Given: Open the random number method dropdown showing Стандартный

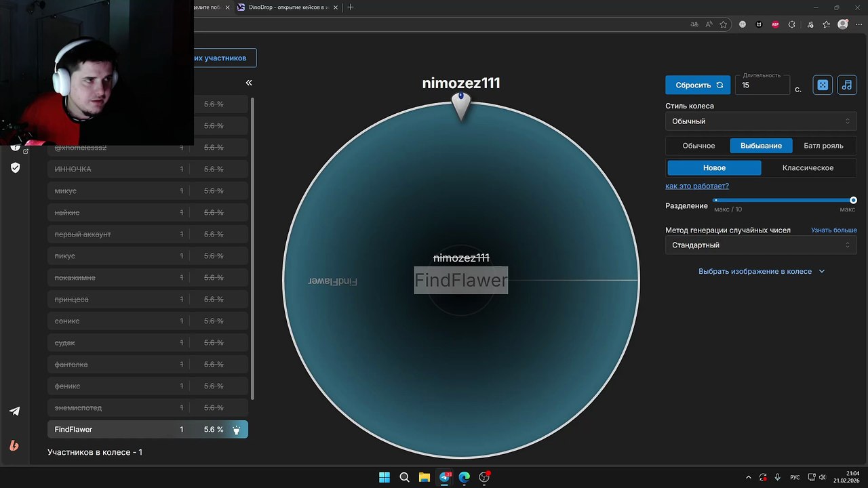Looking at the screenshot, I should tap(761, 245).
